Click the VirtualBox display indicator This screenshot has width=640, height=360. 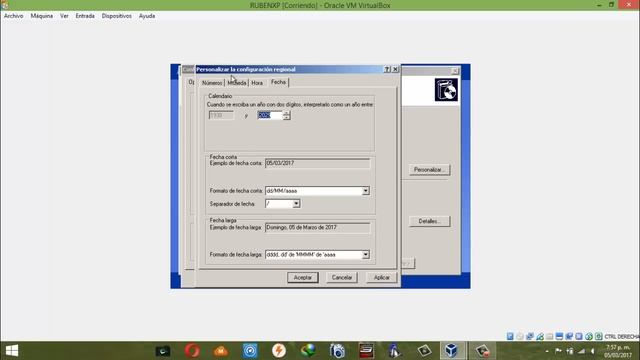point(559,336)
